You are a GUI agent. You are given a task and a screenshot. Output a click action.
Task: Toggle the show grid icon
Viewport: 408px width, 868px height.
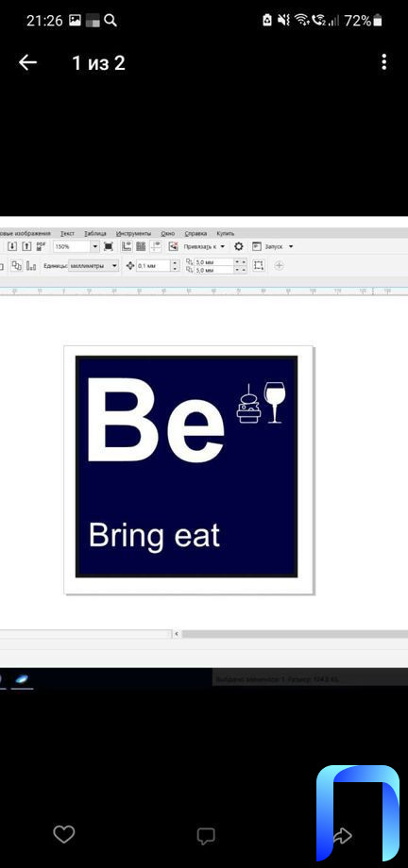click(141, 246)
